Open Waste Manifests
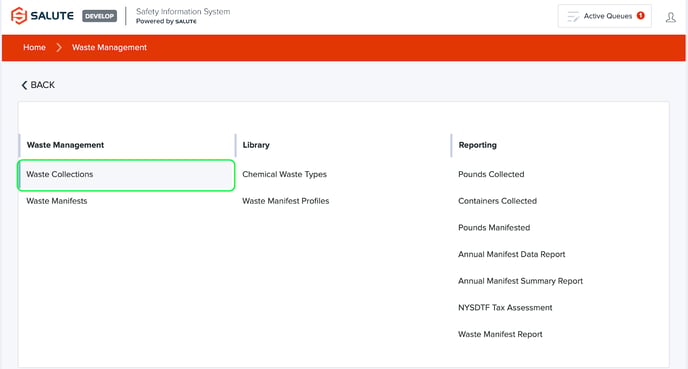The image size is (688, 369). [x=57, y=201]
